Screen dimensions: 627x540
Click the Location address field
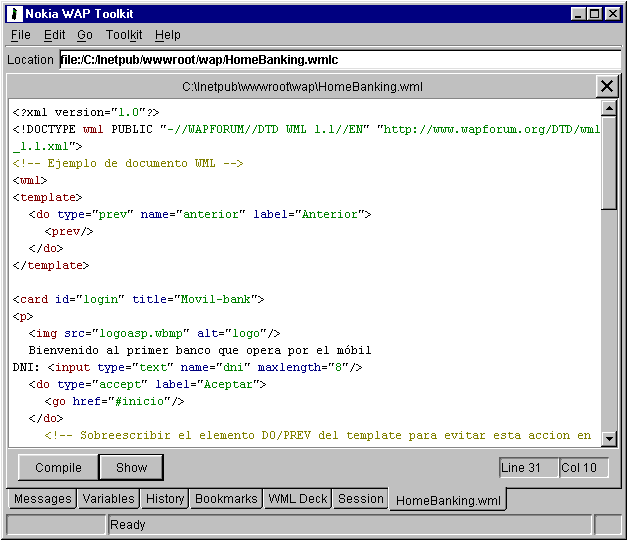(340, 60)
